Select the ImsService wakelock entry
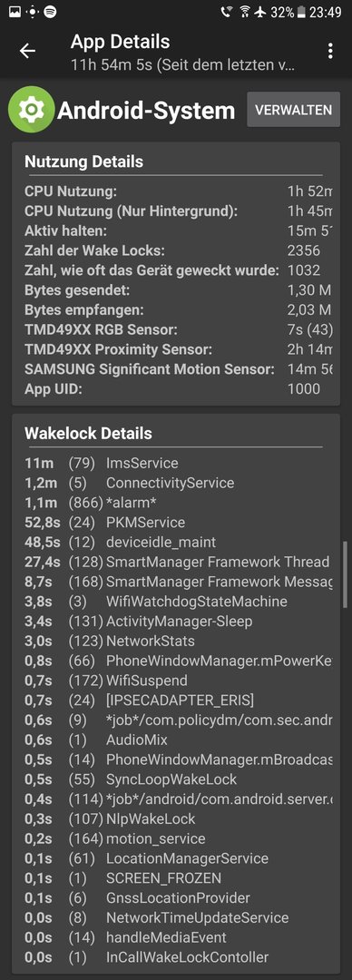The image size is (352, 980). (178, 463)
